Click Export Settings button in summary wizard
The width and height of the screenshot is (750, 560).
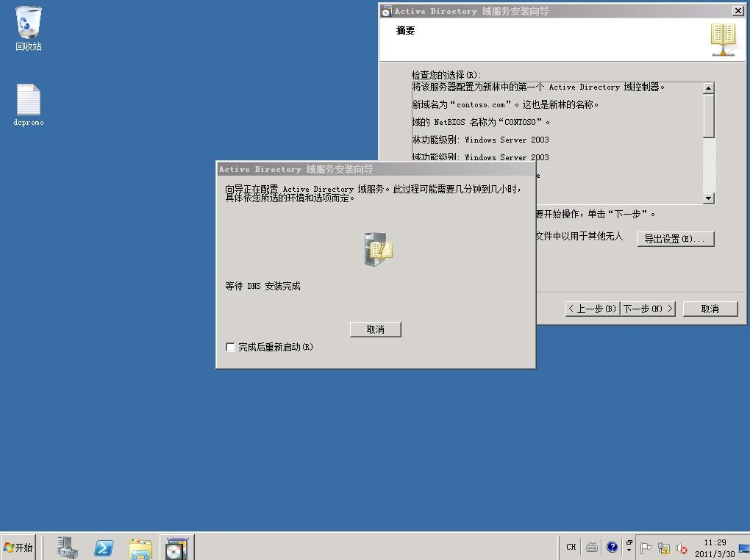pyautogui.click(x=676, y=239)
